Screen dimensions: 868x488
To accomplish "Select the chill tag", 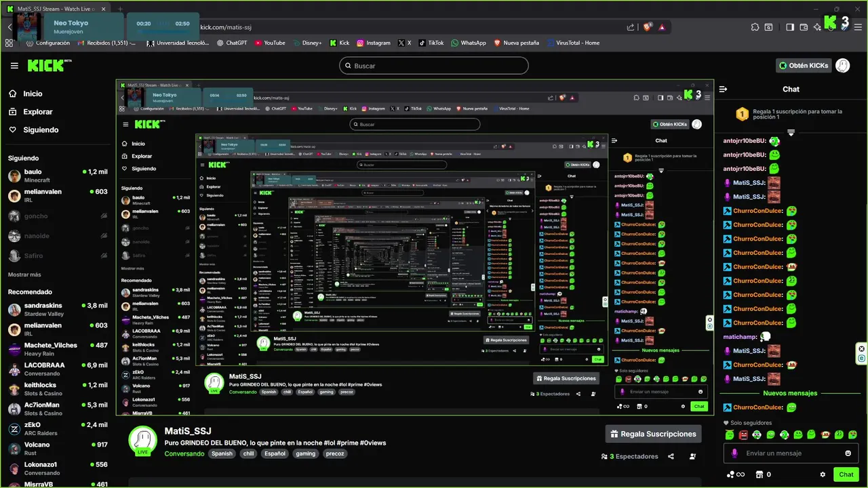I will pyautogui.click(x=248, y=453).
